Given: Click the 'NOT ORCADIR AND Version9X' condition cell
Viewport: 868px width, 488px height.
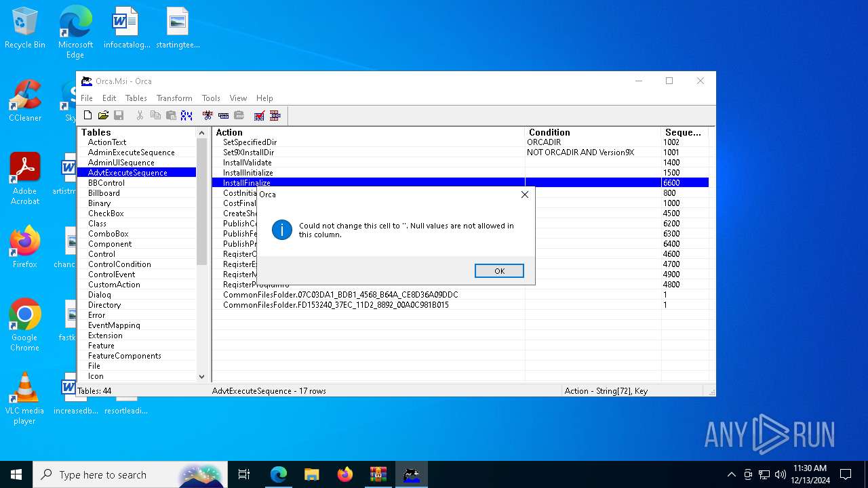Looking at the screenshot, I should click(x=593, y=152).
